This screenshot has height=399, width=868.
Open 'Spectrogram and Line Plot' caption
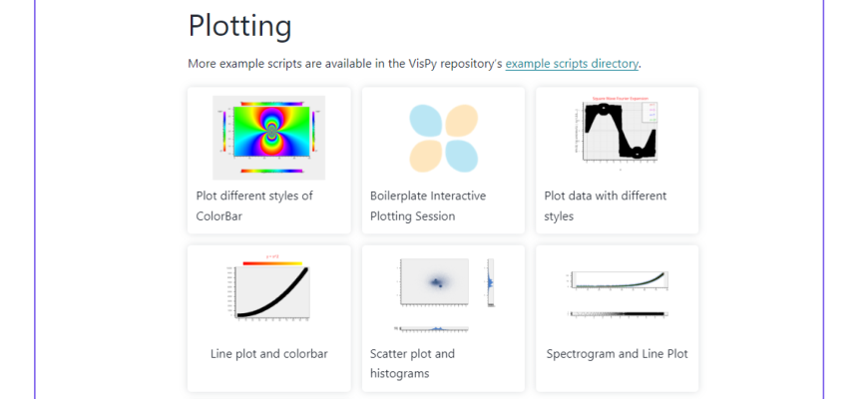[617, 353]
